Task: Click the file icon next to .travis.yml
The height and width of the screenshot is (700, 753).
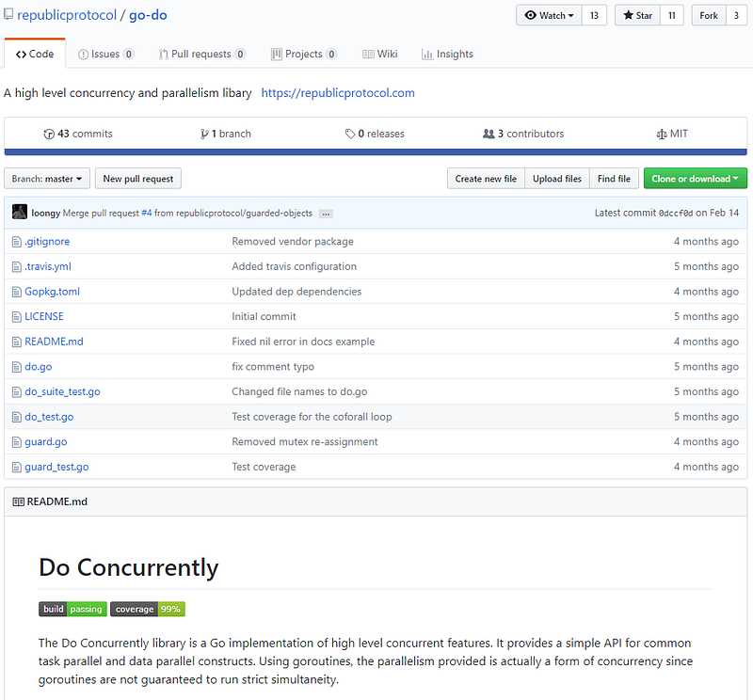Action: tap(17, 267)
